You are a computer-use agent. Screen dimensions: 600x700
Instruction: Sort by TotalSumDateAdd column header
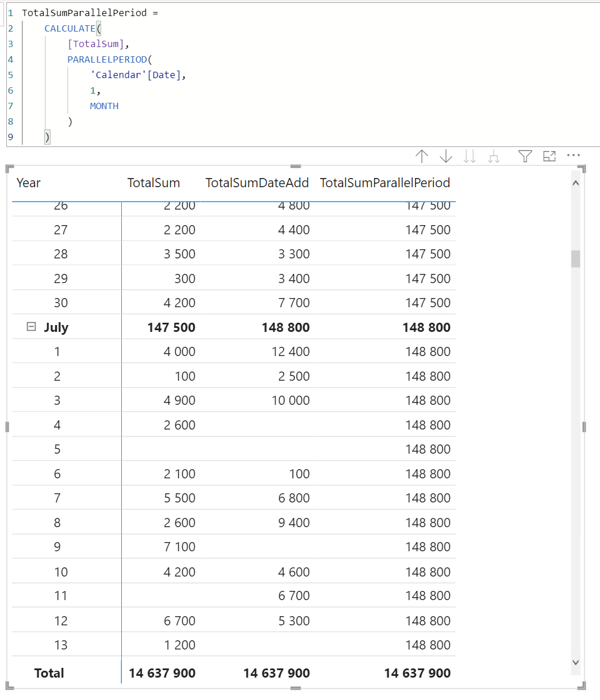pyautogui.click(x=257, y=183)
